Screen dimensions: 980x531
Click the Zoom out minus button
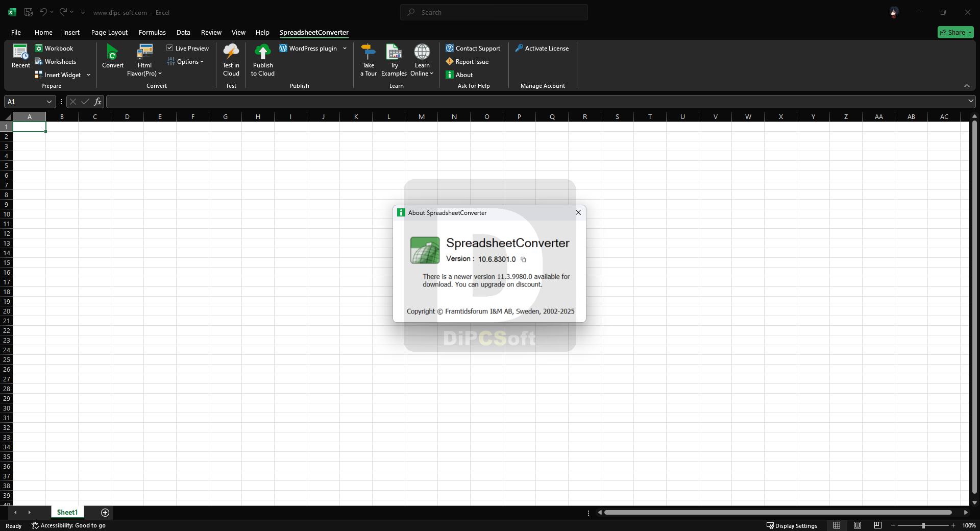coord(893,525)
